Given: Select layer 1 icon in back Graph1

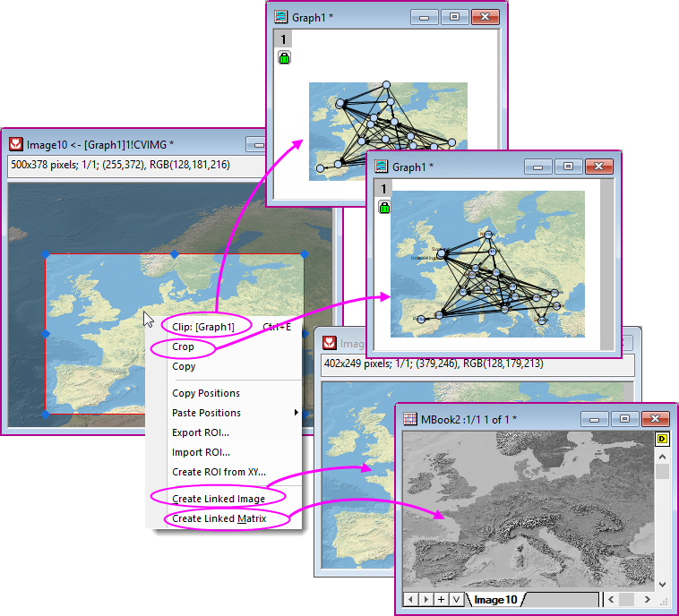Looking at the screenshot, I should coord(283,39).
